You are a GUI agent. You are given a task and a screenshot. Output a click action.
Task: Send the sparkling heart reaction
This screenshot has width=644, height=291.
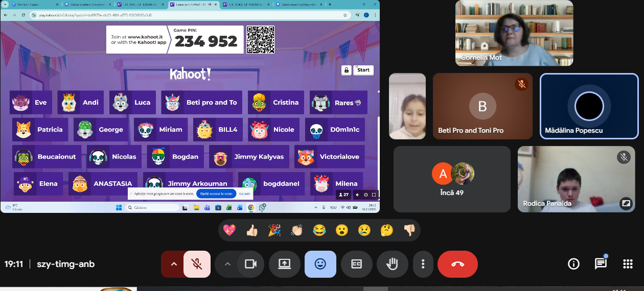click(229, 230)
